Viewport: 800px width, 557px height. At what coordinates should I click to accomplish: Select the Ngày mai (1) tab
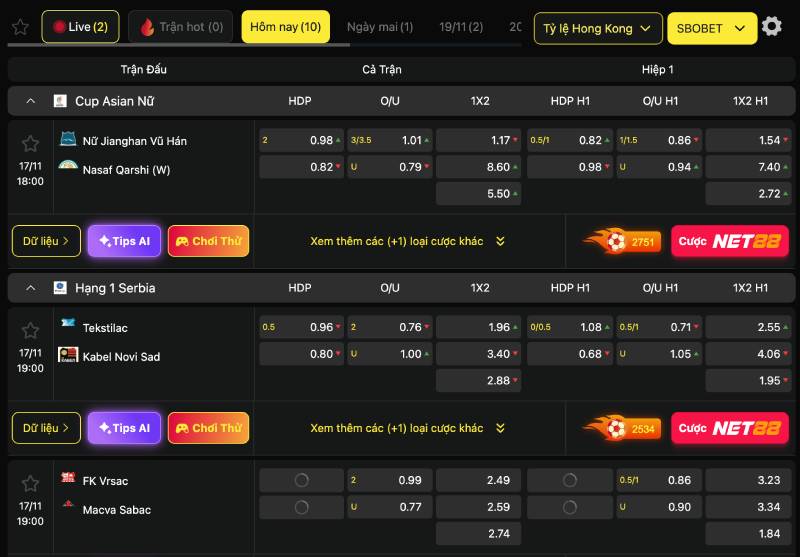[379, 27]
